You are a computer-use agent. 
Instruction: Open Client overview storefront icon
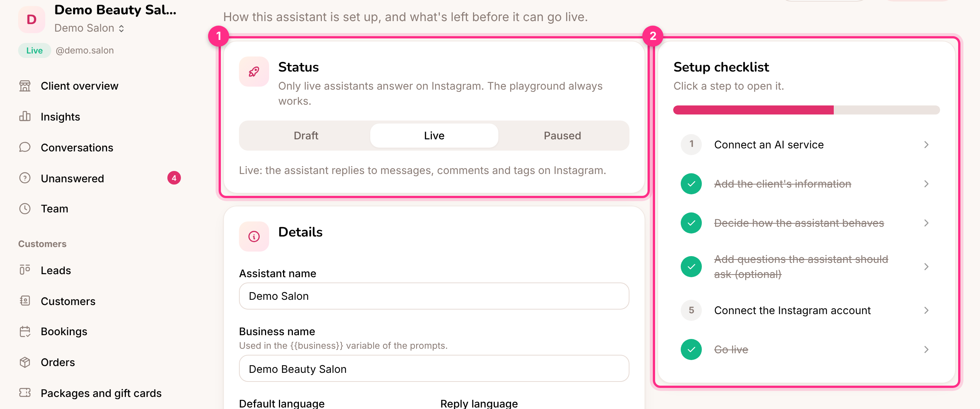[25, 86]
